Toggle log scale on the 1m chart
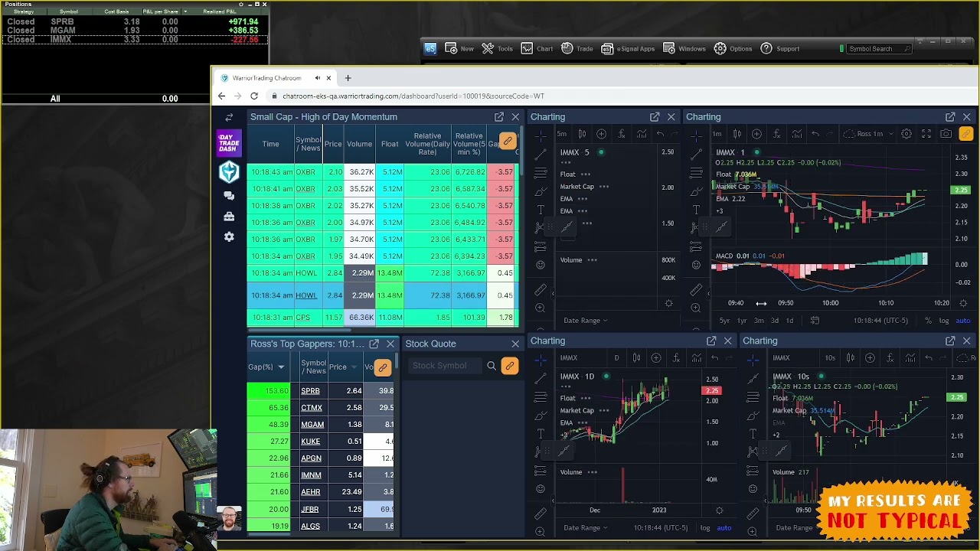 944,321
